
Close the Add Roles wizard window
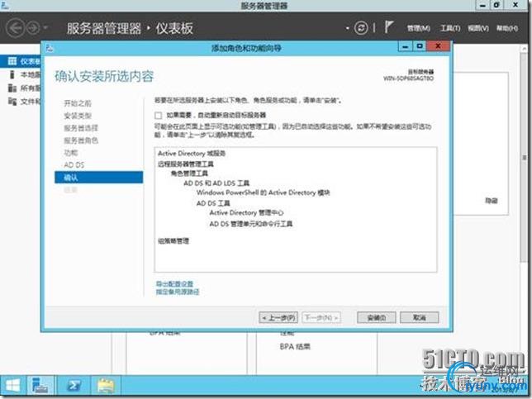click(439, 46)
